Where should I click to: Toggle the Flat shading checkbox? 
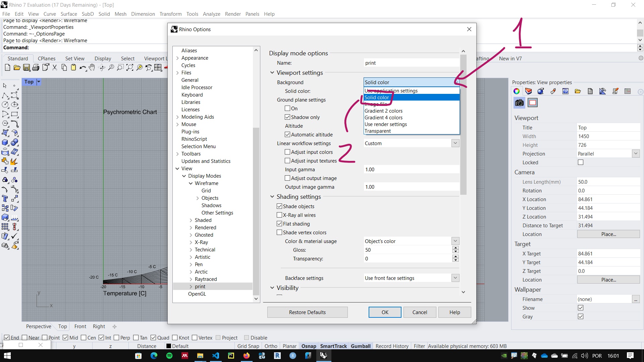pyautogui.click(x=279, y=224)
